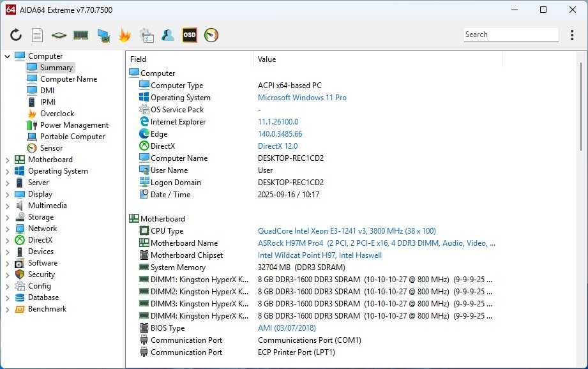
Task: Click the Computer group header in list
Action: pos(158,73)
